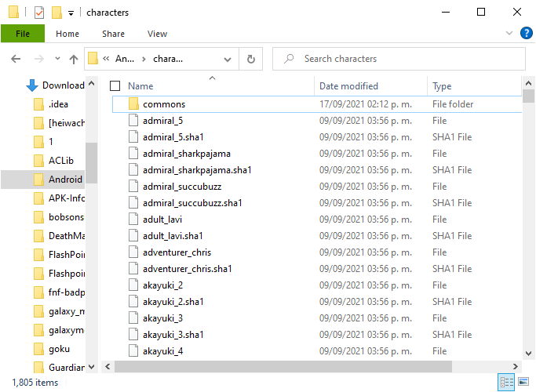Click inside the Search characters field
536x392 pixels.
[x=399, y=59]
